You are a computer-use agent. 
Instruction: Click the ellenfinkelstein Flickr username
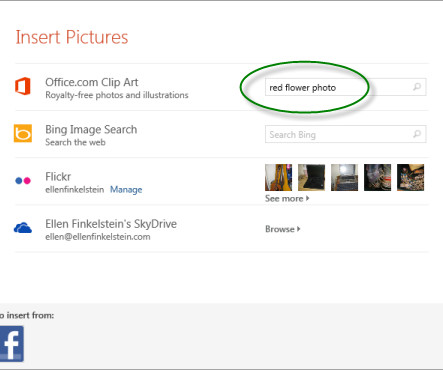pos(75,190)
